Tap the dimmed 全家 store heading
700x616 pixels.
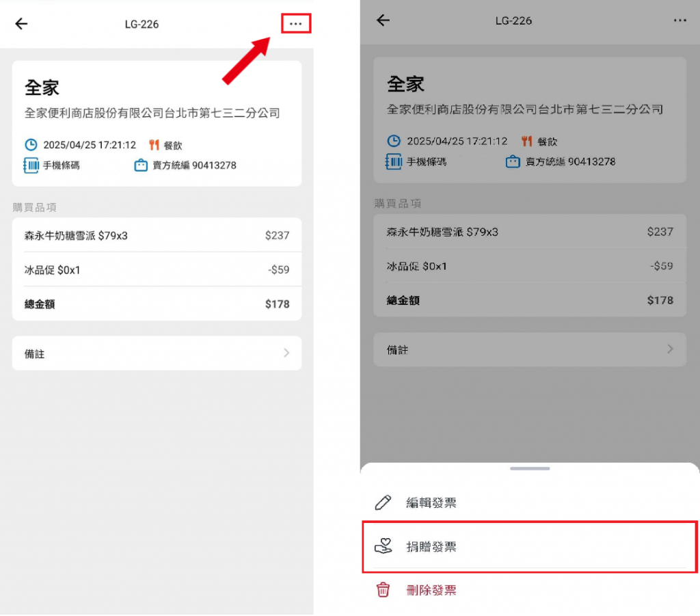click(x=405, y=84)
